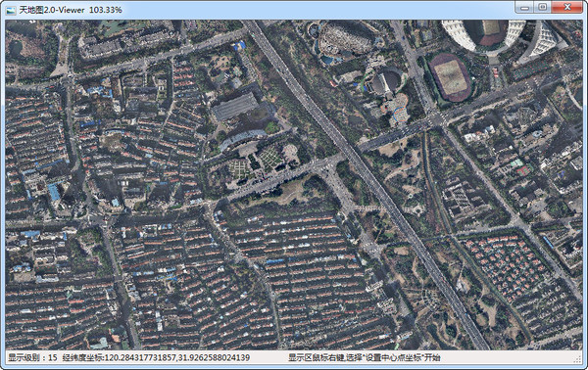The image size is (588, 370).
Task: Minimize the 天地图2.0-Viewer window
Action: click(524, 7)
